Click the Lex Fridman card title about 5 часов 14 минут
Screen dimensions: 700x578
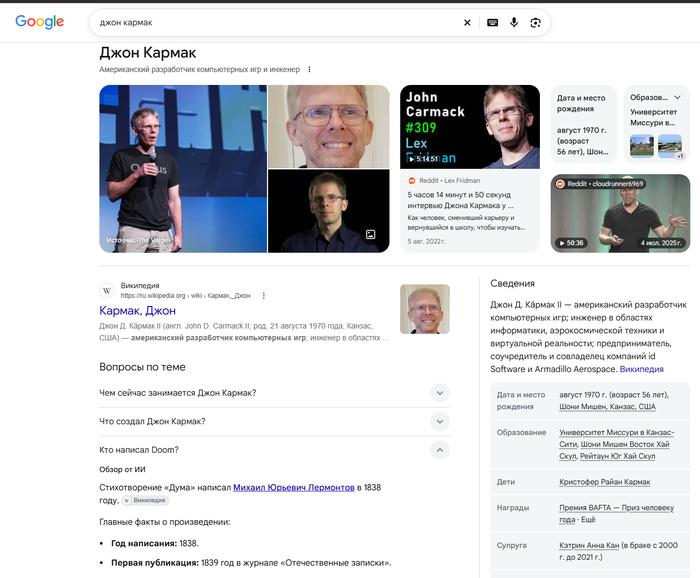[x=460, y=200]
